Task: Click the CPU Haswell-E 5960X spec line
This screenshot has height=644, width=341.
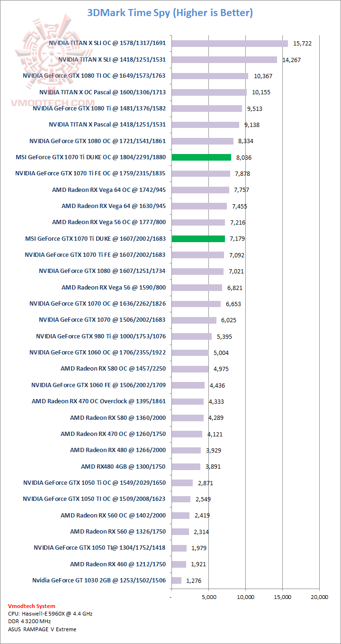Action: tap(50, 614)
